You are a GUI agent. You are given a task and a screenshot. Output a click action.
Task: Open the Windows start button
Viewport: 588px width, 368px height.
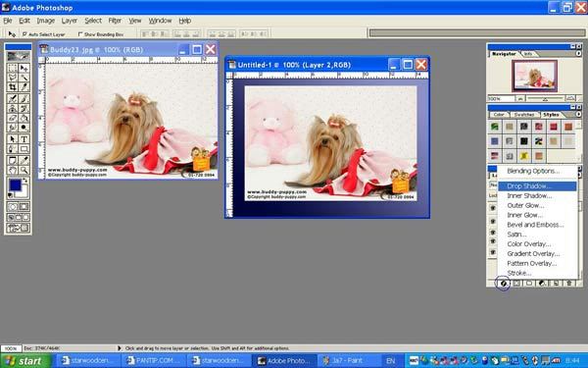[25, 361]
